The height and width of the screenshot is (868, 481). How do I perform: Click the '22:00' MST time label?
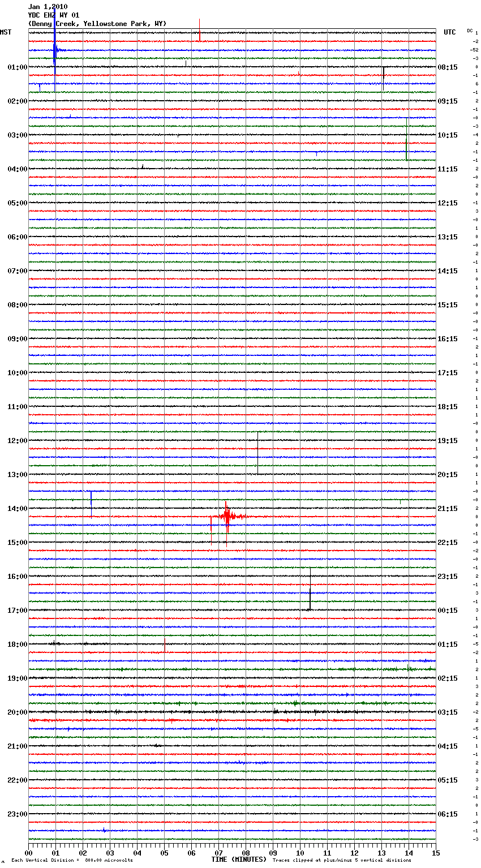click(x=18, y=780)
